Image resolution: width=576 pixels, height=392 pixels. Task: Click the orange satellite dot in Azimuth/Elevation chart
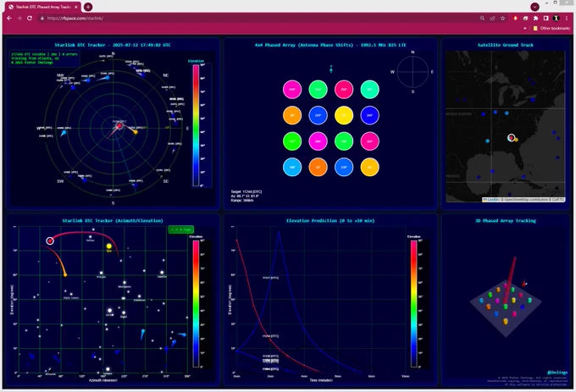tap(65, 274)
